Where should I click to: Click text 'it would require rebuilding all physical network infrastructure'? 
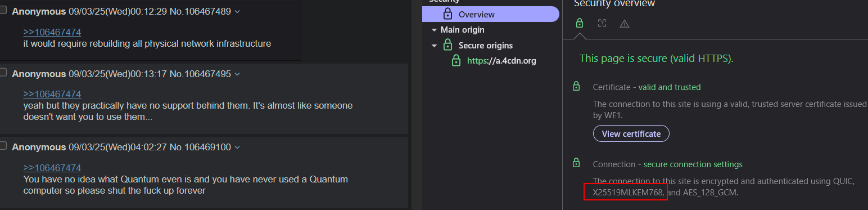(147, 43)
